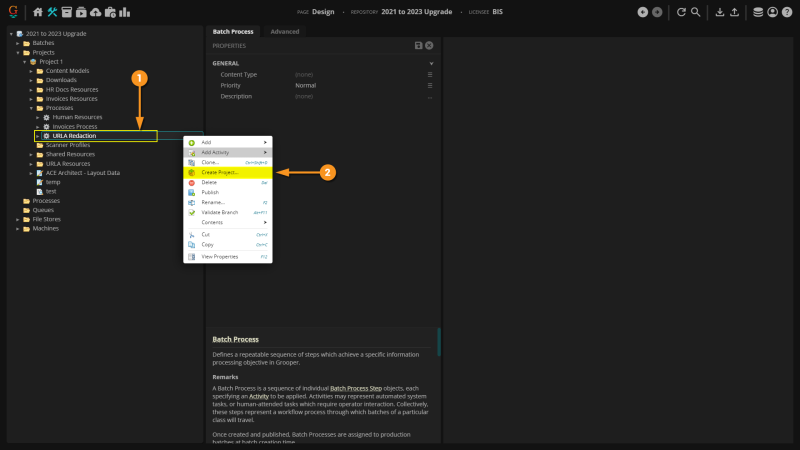Click the upload icon in top bar
Image resolution: width=800 pixels, height=450 pixels.
[734, 12]
